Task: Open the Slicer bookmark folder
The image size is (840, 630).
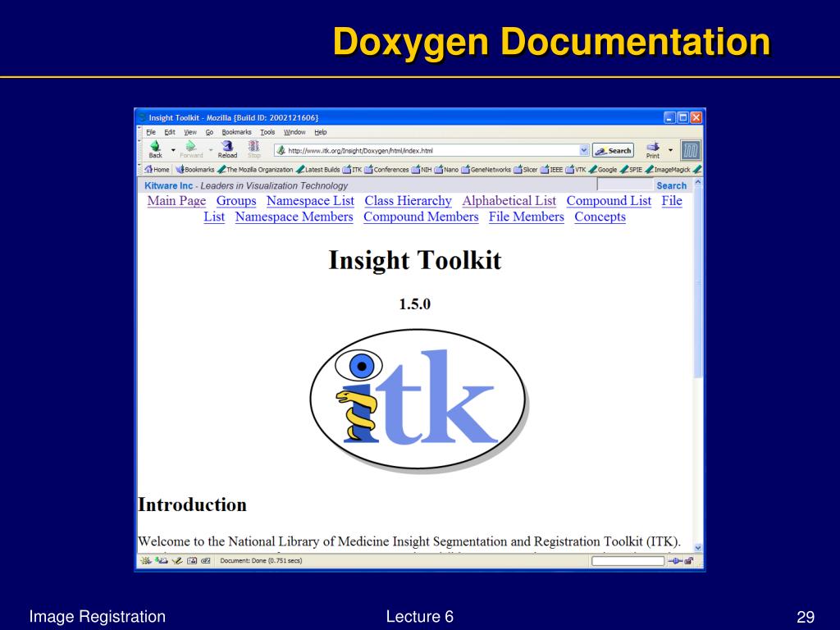Action: 526,169
